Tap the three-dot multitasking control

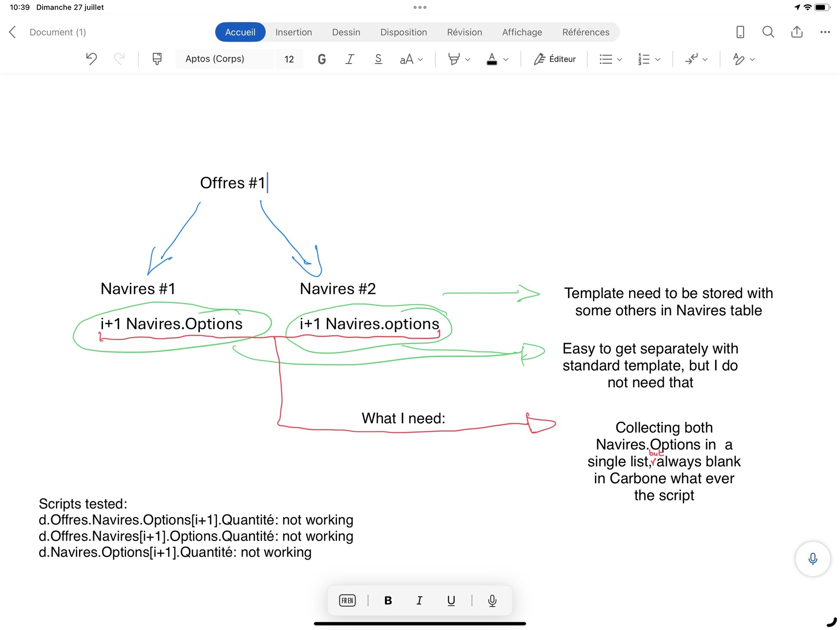(420, 7)
